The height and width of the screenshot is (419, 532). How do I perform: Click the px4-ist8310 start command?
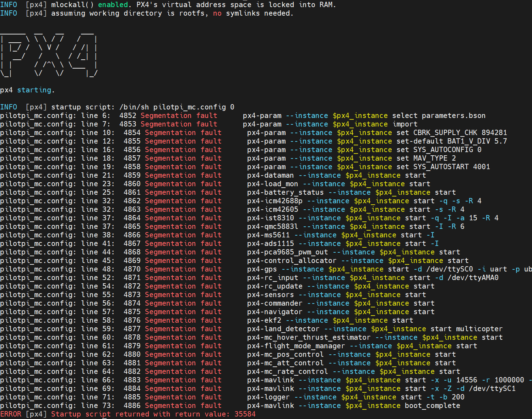tap(373, 218)
